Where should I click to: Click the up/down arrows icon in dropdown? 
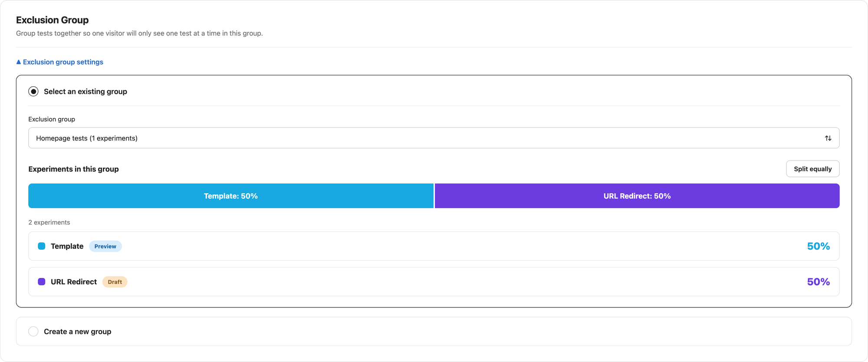click(828, 138)
